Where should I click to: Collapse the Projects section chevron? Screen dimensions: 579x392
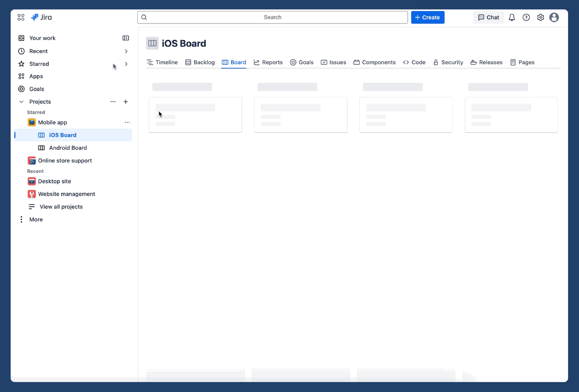coord(21,102)
